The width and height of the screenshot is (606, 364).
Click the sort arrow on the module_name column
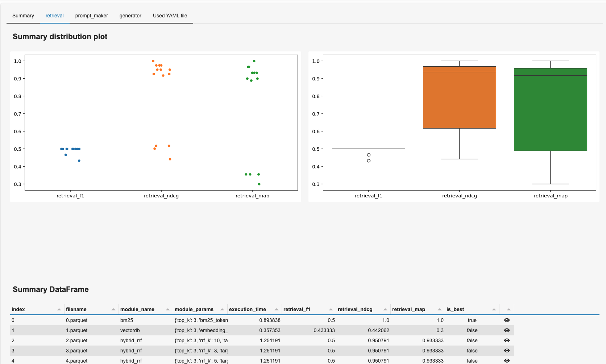pos(167,309)
